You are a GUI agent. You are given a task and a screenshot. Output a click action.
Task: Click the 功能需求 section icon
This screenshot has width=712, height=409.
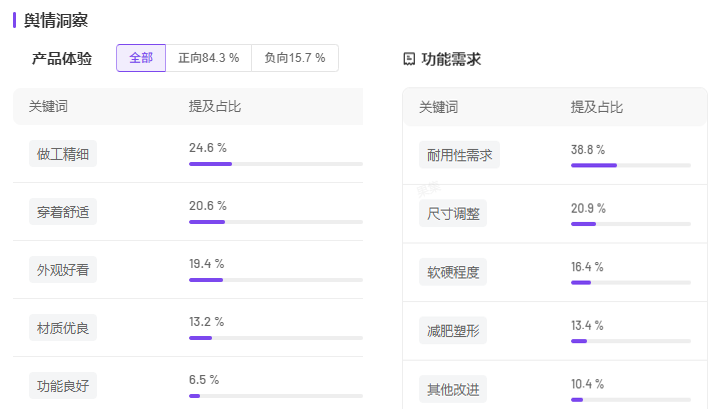[x=409, y=59]
